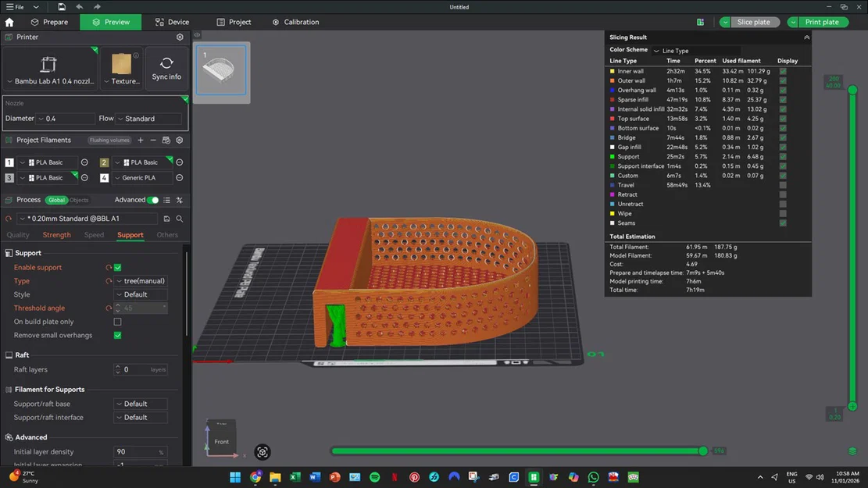Open Microsoft Word from taskbar

click(x=315, y=477)
